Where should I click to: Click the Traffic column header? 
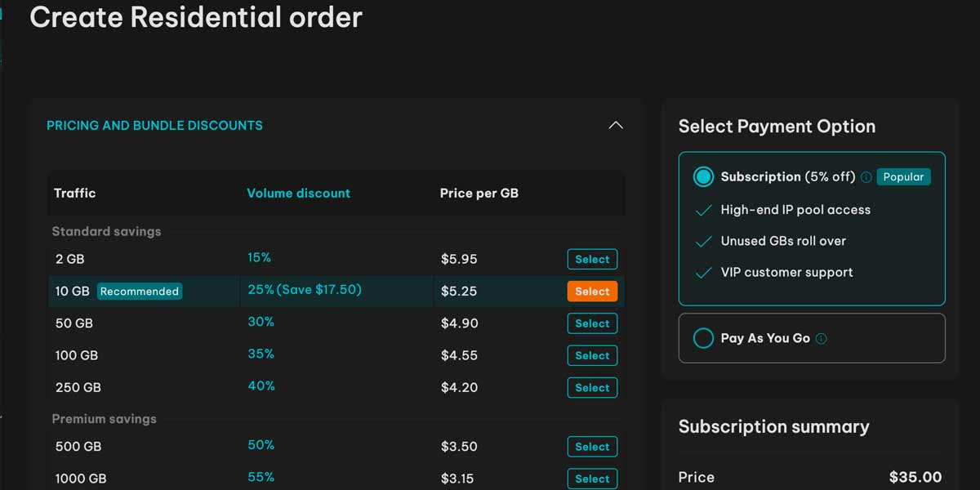(74, 194)
